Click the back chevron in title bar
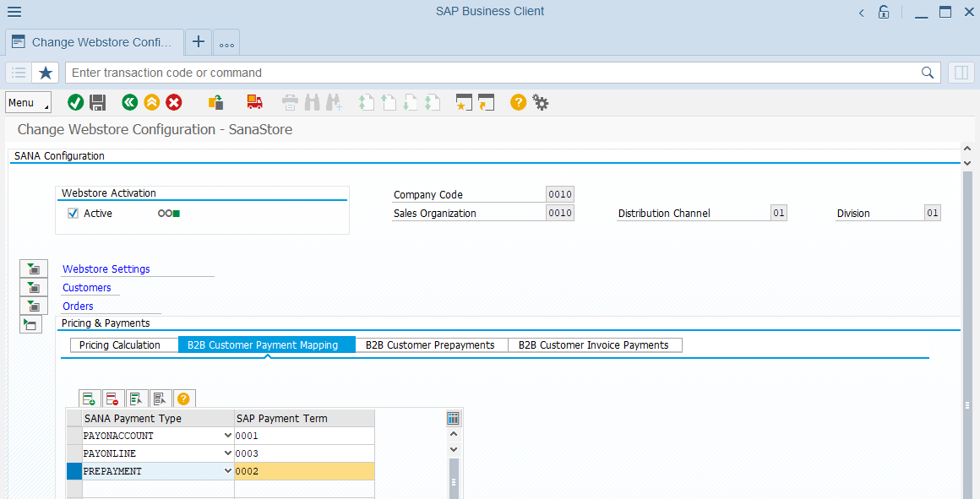 [x=861, y=13]
